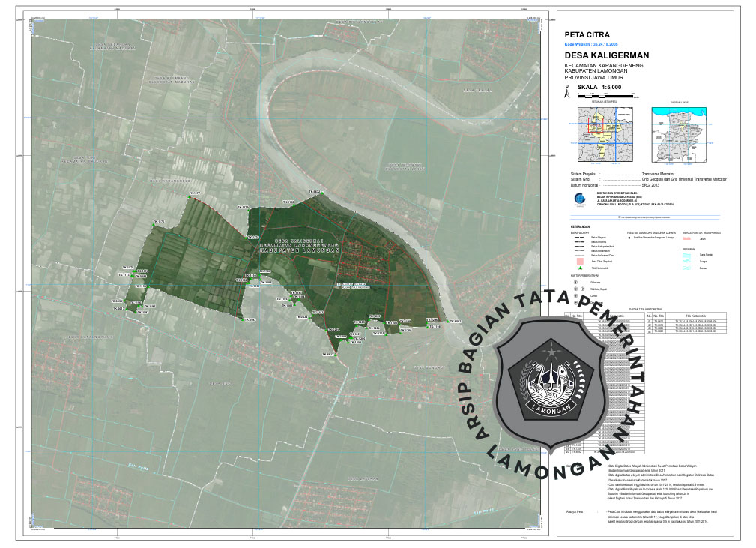Click the pink Jalan legend swatch
756x548 pixels.
[688, 239]
